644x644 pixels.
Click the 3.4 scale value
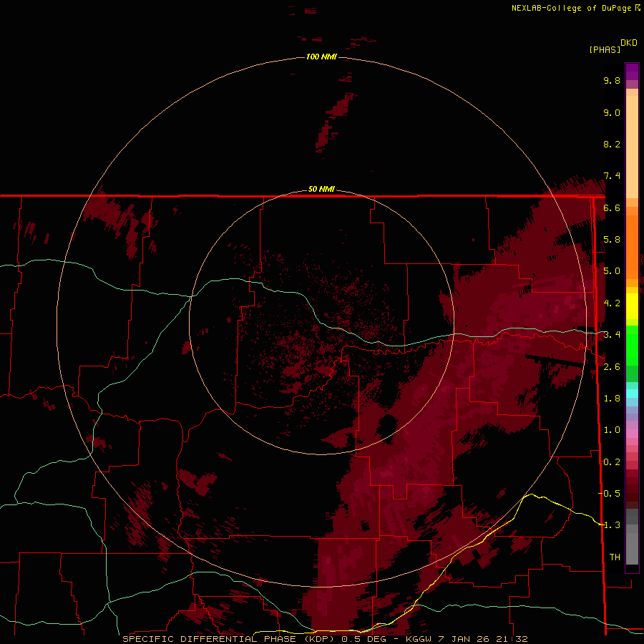point(612,335)
